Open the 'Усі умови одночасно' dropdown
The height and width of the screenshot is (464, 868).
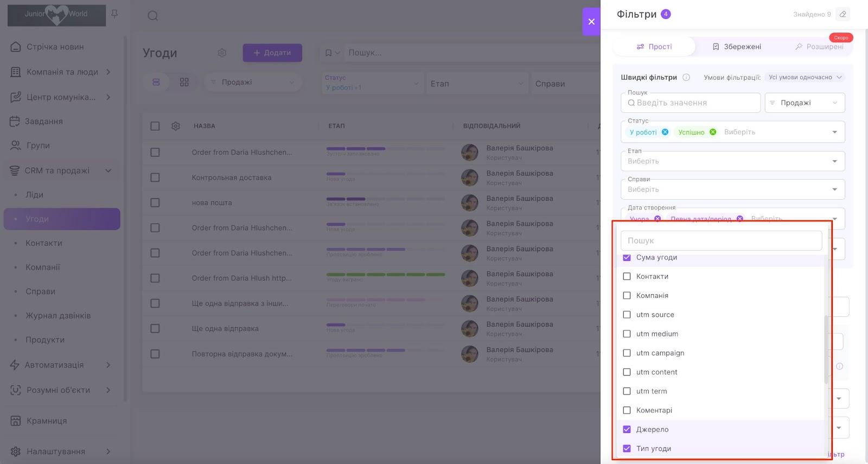pyautogui.click(x=805, y=77)
